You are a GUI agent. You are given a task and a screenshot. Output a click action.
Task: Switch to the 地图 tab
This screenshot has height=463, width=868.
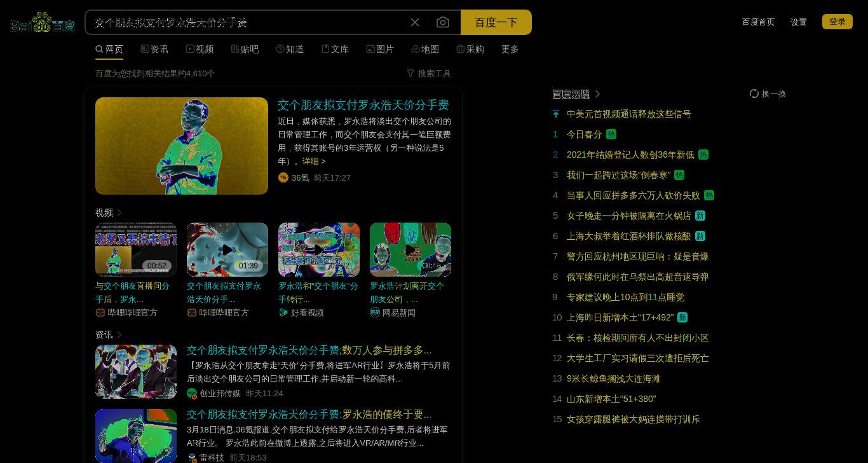click(x=425, y=49)
